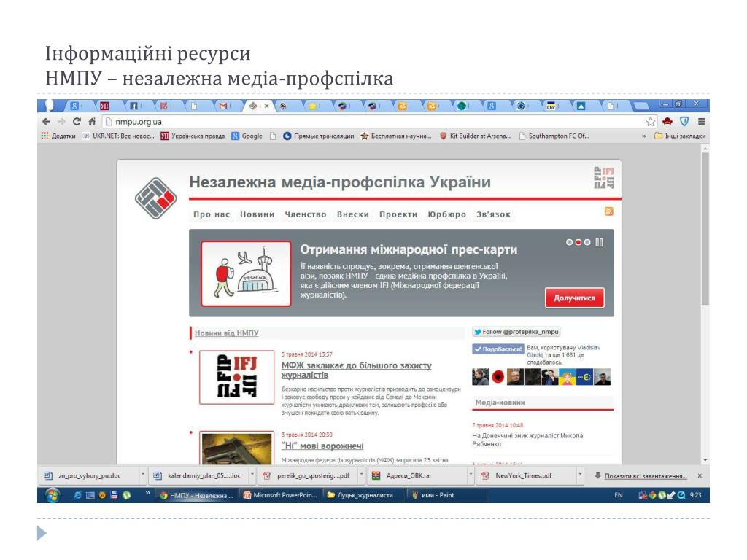
Task: Click Follow @profspilka_nmpu Twitter button
Action: coord(516,332)
